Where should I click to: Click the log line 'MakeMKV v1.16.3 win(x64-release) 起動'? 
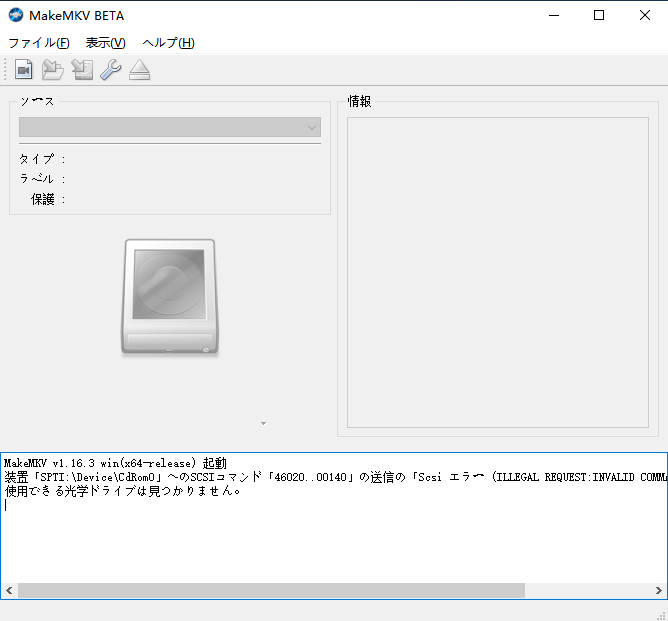pyautogui.click(x=115, y=463)
